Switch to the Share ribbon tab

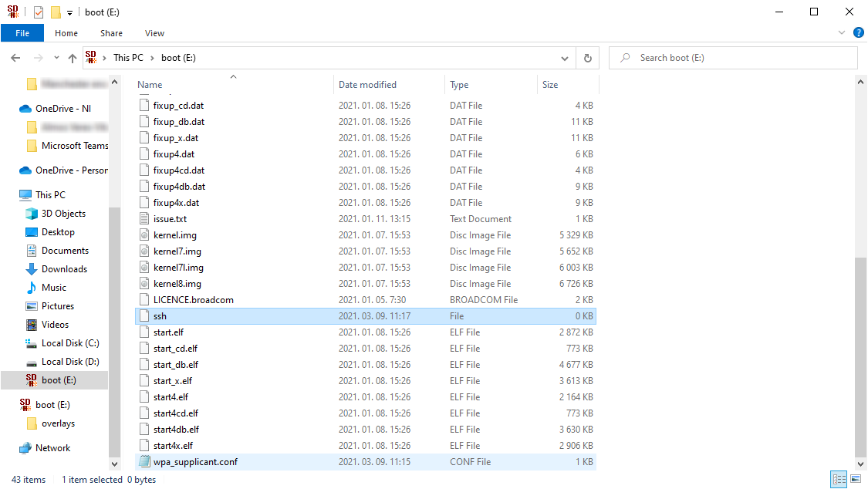[x=111, y=33]
